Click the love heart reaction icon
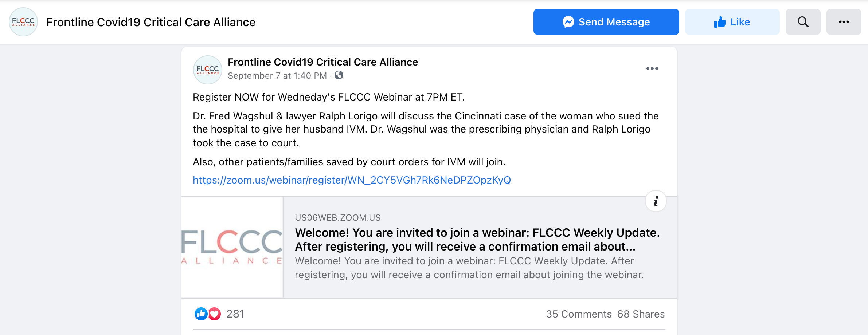868x335 pixels. point(214,314)
